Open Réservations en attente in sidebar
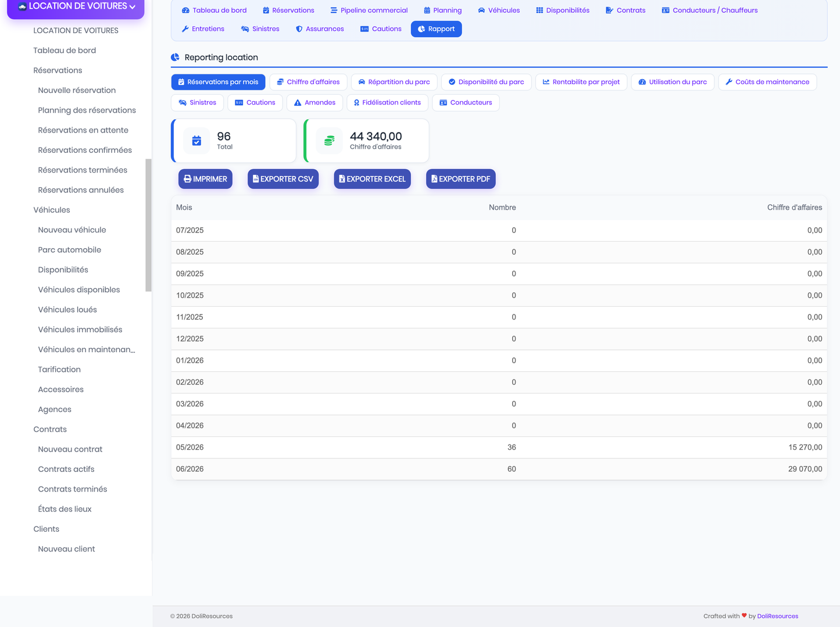Viewport: 840px width, 627px height. coord(83,130)
